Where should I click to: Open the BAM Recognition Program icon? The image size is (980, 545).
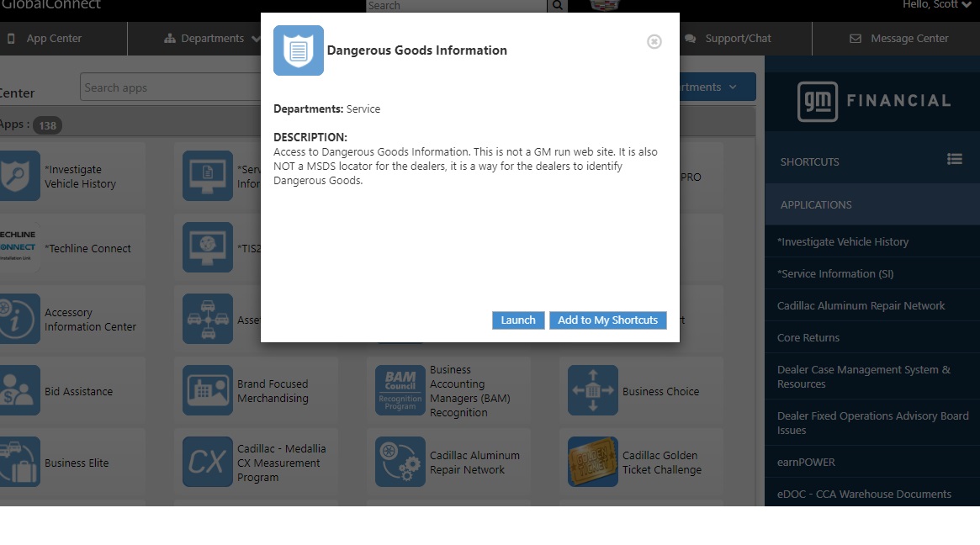coord(400,390)
